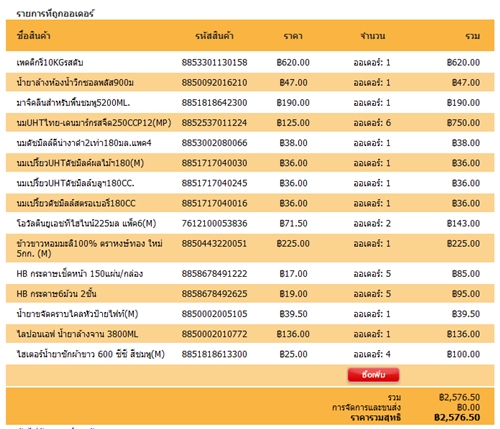Click product code 7612100053836

point(214,223)
